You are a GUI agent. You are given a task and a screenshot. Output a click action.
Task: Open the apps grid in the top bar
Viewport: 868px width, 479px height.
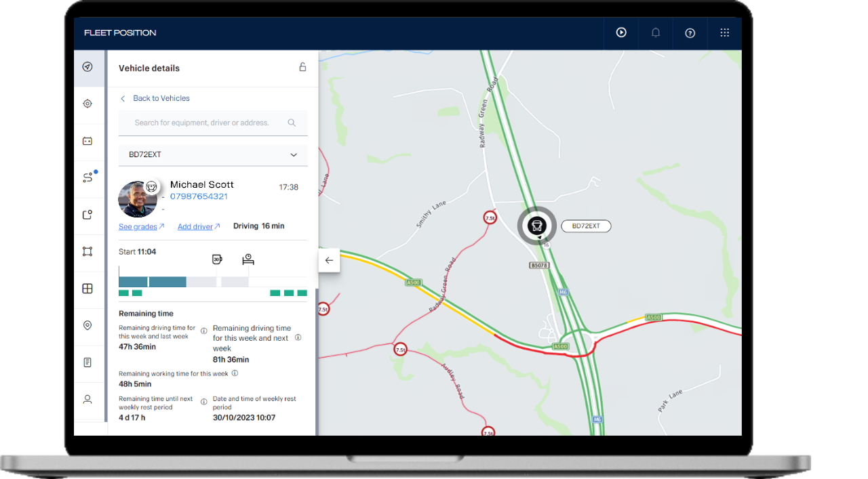[x=724, y=33]
